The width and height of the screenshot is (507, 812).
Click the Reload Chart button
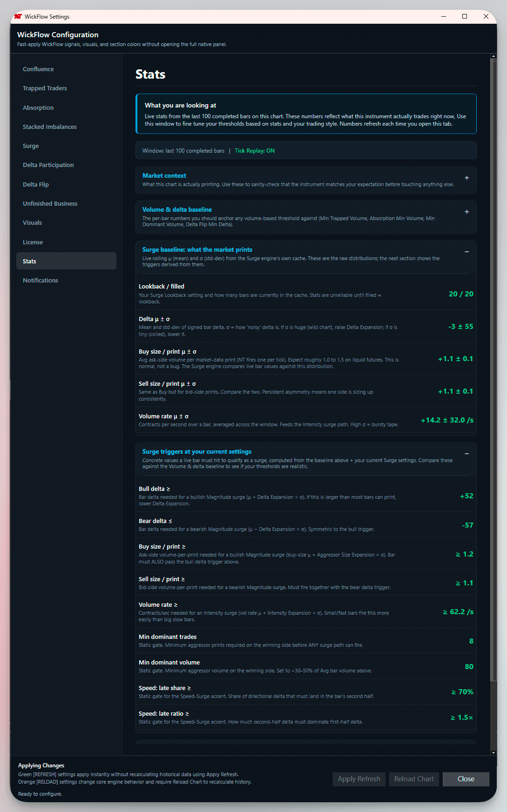point(414,779)
